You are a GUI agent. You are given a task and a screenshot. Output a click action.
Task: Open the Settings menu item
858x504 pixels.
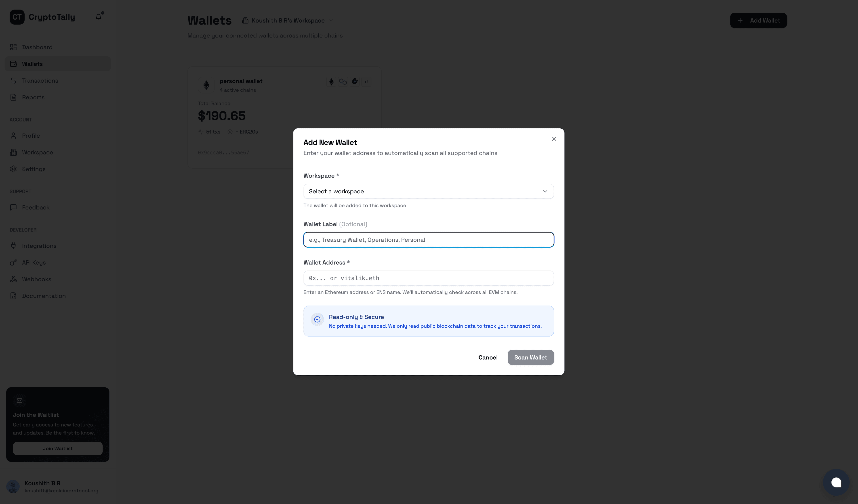click(x=33, y=169)
